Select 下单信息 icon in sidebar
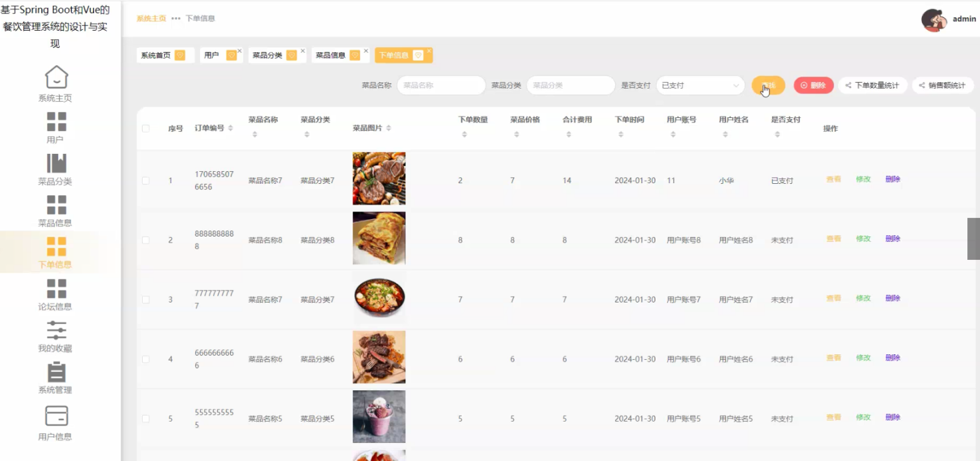This screenshot has height=461, width=980. click(x=57, y=246)
